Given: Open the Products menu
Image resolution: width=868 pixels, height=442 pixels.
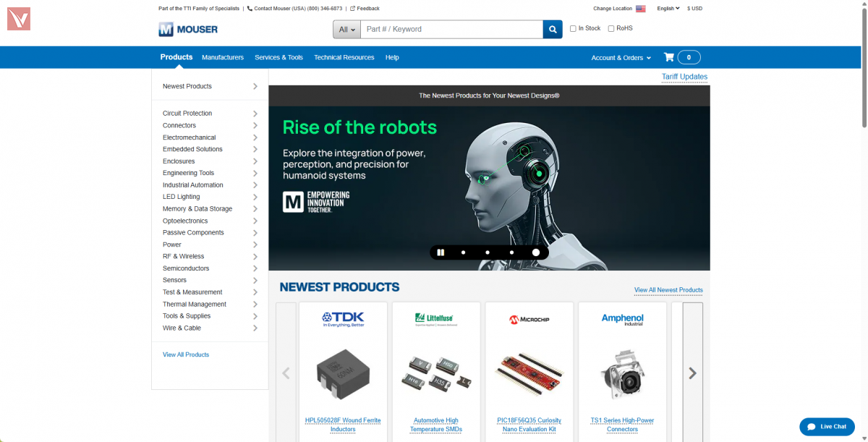Looking at the screenshot, I should coord(176,57).
